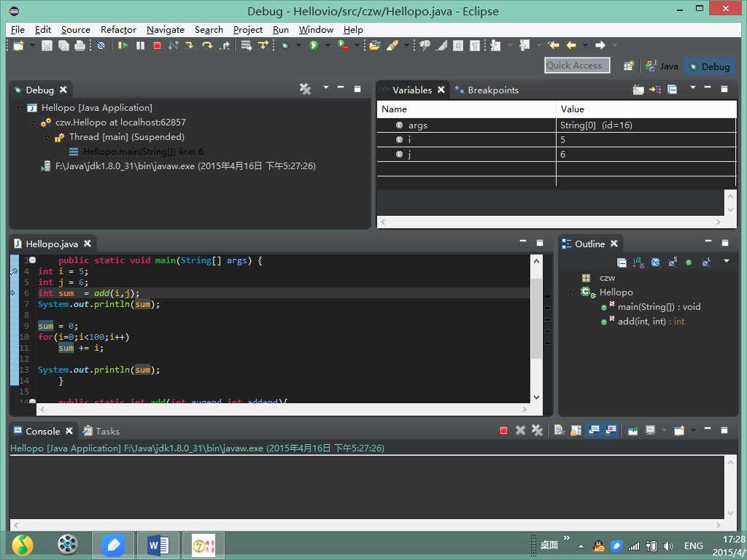Select the Thread [main] (Suspended) row
The height and width of the screenshot is (560, 747).
point(126,137)
